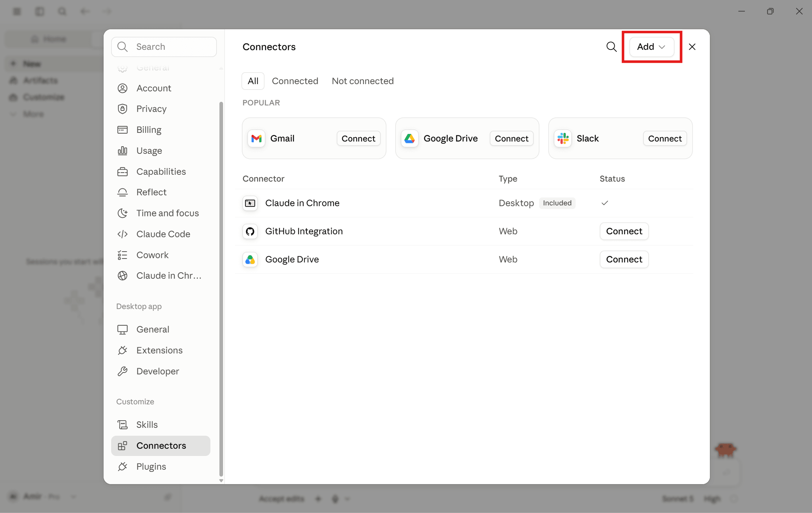Click the Claude Code brackets icon
The image size is (812, 513).
pyautogui.click(x=122, y=234)
